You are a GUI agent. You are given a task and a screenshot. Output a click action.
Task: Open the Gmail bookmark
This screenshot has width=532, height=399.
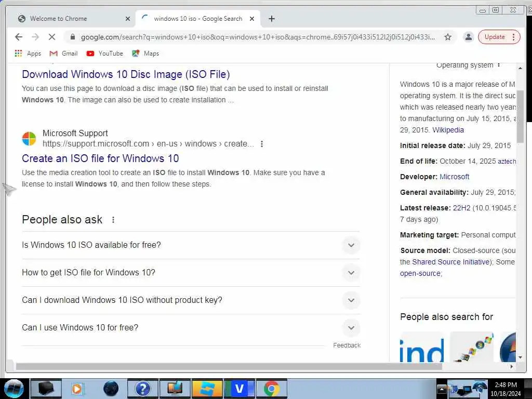click(64, 54)
